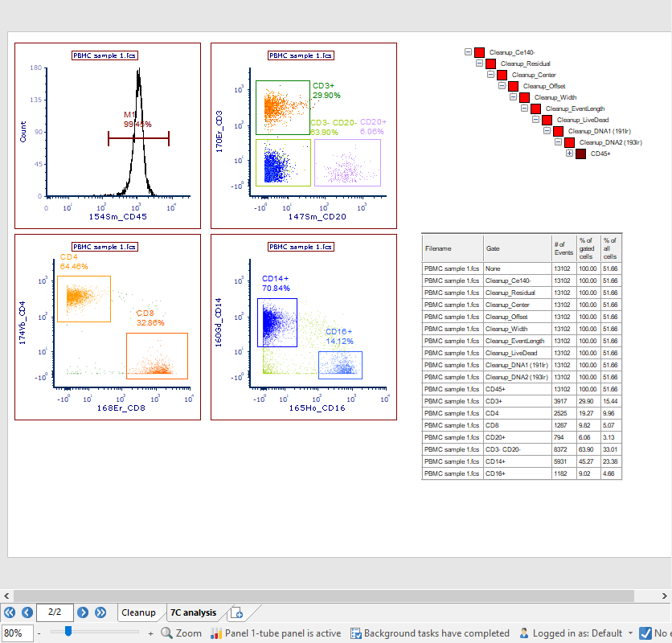Image resolution: width=672 pixels, height=643 pixels.
Task: Click the CD3+ gate in CD20 plot
Action: click(283, 108)
